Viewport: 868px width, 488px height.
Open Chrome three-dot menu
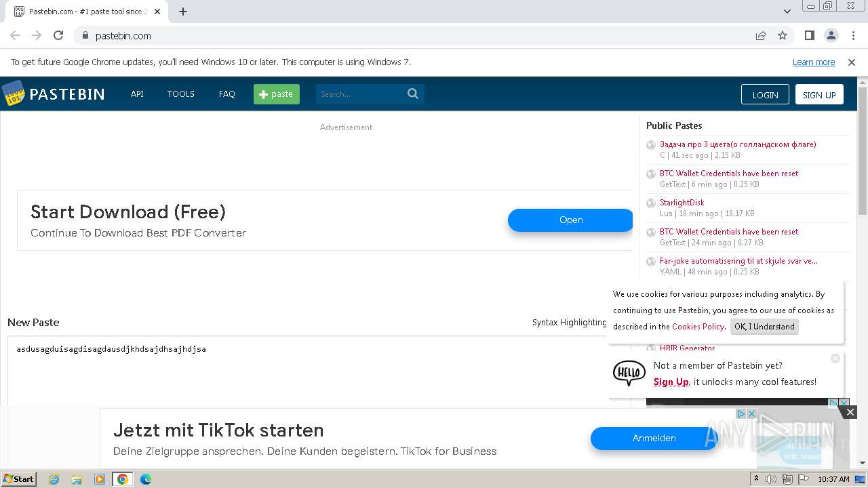tap(852, 35)
